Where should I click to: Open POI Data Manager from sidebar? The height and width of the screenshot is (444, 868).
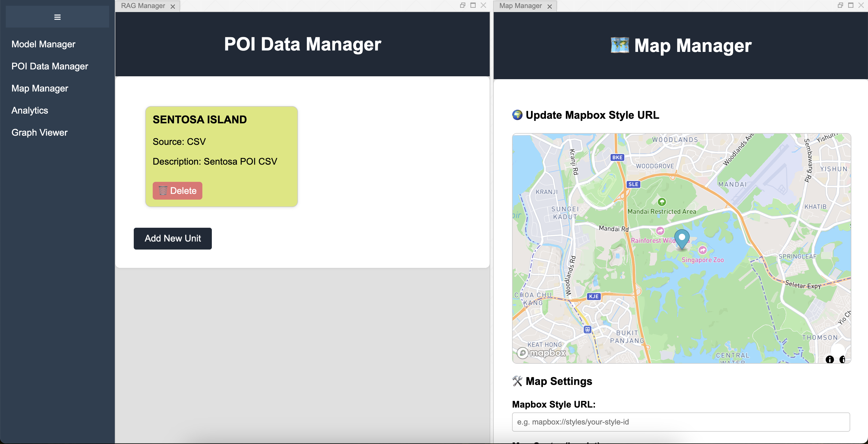pos(50,66)
